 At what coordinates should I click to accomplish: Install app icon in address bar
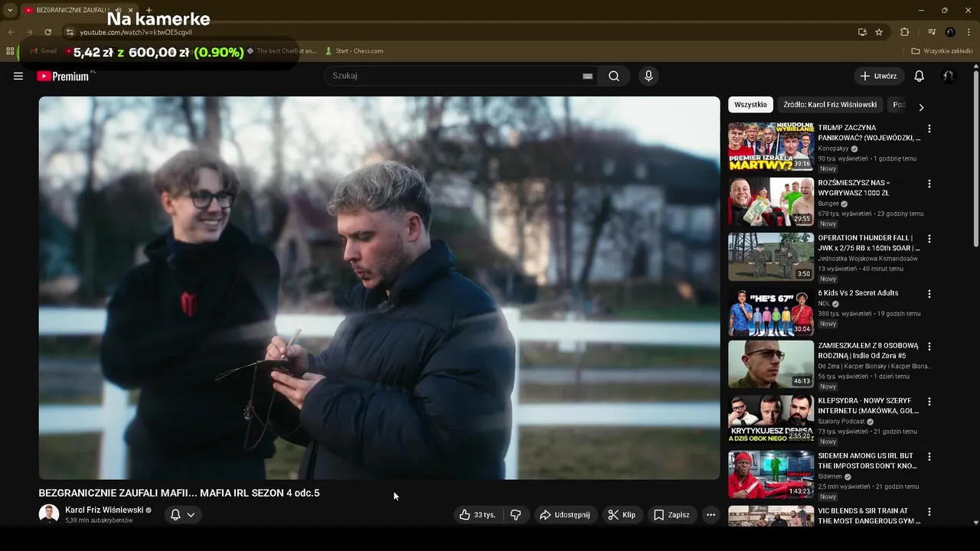pos(862,32)
